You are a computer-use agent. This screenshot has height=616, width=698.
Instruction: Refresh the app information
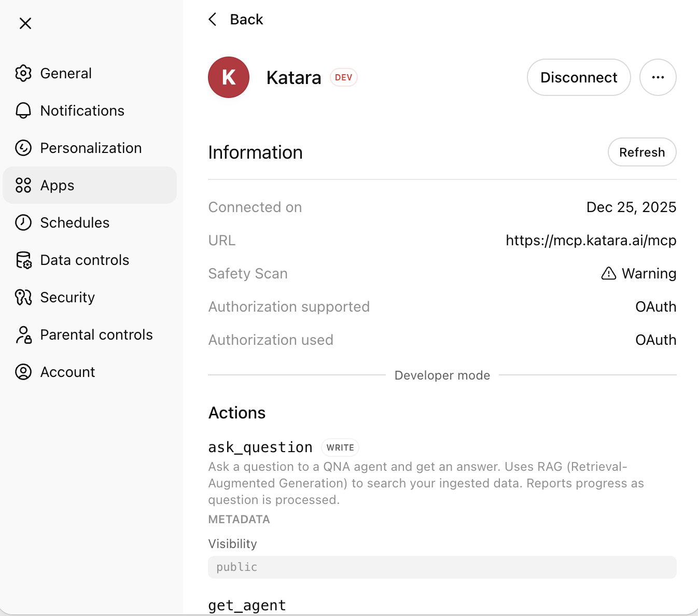tap(642, 152)
